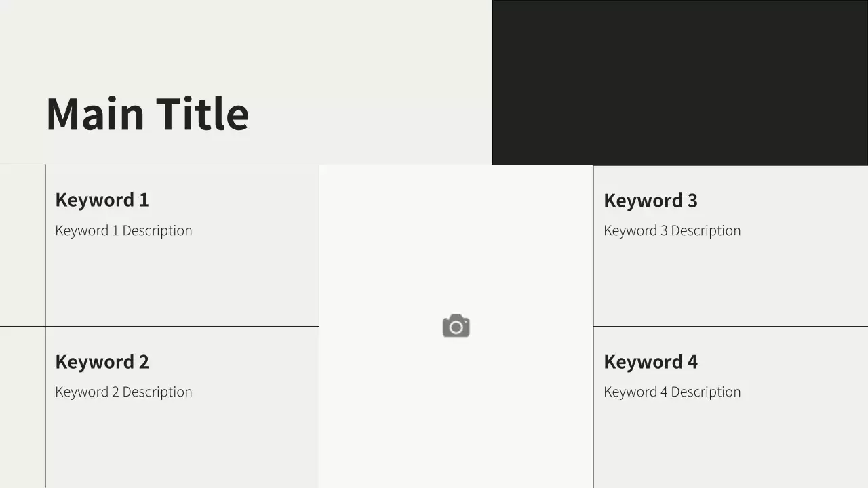Click the Keyword 2 heading

click(102, 362)
